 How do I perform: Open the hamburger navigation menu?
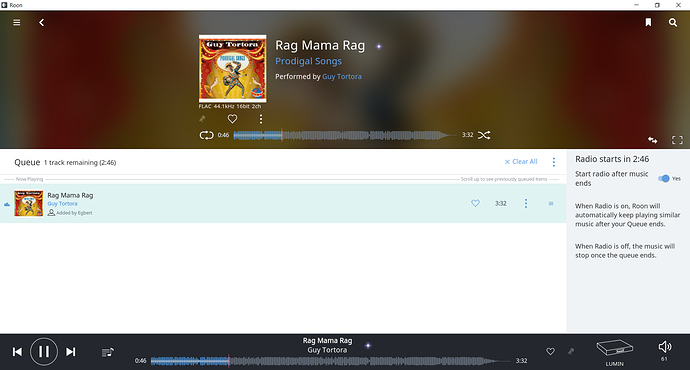point(17,22)
